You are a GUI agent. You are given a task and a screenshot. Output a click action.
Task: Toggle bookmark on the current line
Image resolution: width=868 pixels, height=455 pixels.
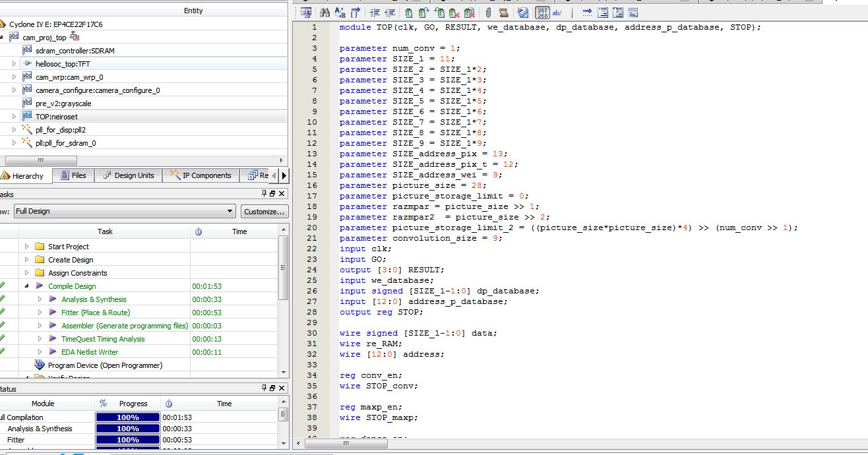409,13
